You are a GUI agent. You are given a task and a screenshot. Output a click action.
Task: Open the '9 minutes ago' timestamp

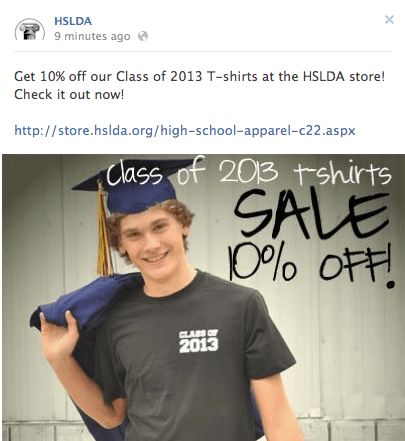point(92,36)
